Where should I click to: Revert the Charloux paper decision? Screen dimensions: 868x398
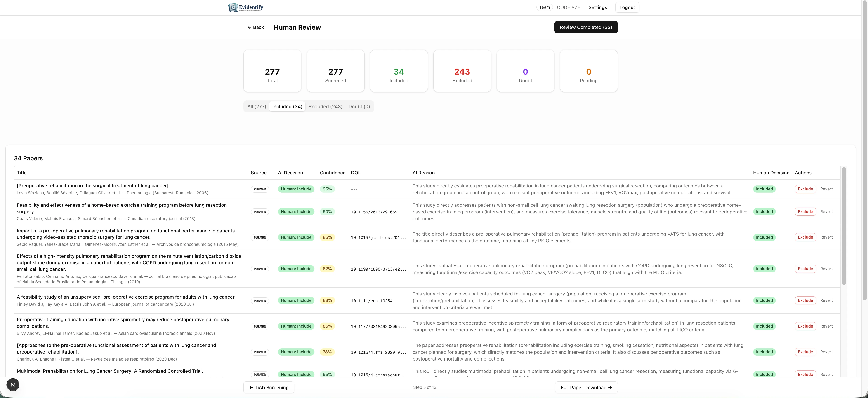click(826, 352)
